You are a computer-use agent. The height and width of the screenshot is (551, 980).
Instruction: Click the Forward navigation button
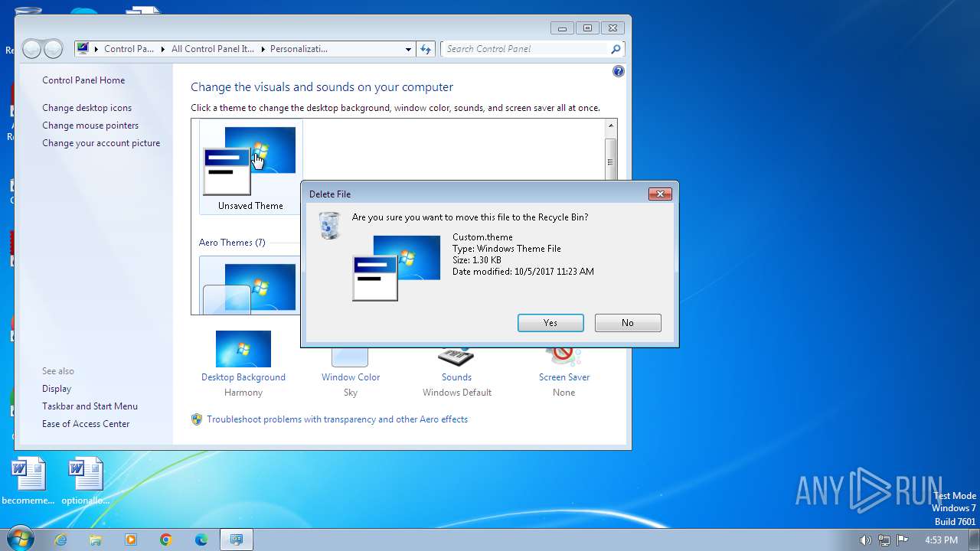(x=53, y=49)
